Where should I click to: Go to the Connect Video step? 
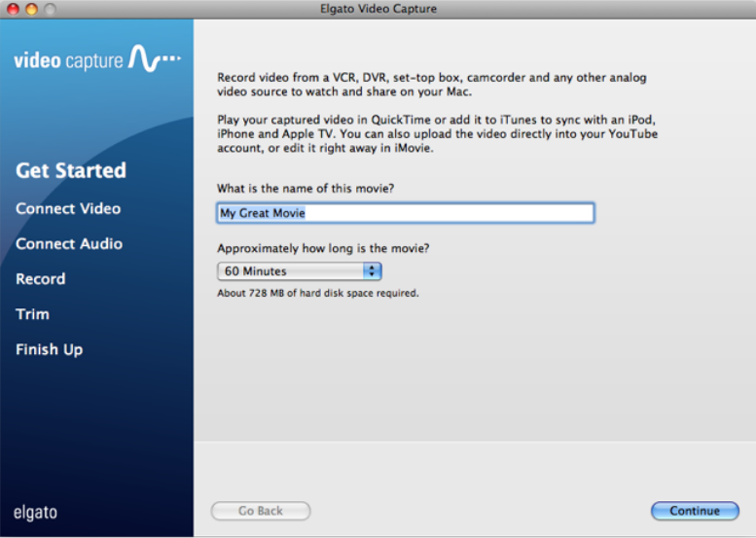tap(67, 208)
